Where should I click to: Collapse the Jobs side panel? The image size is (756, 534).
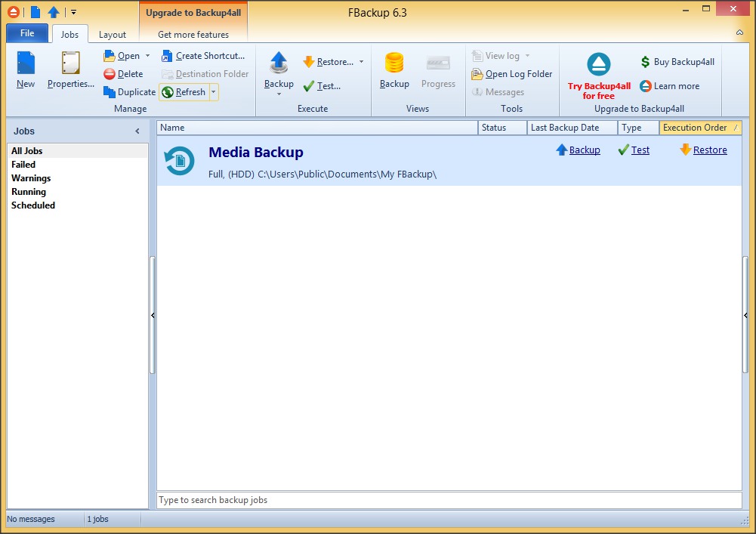coord(137,131)
